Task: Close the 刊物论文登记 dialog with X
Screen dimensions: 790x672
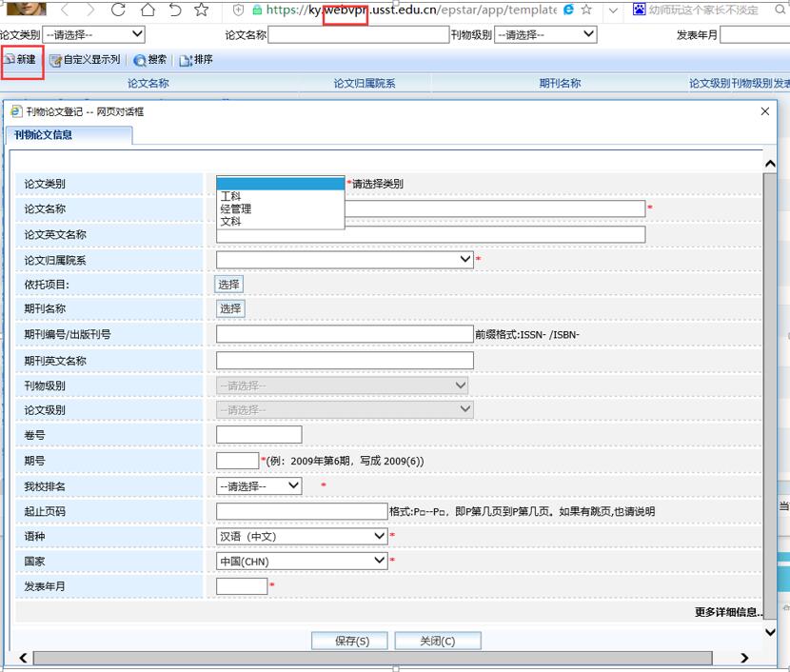Action: coord(765,111)
